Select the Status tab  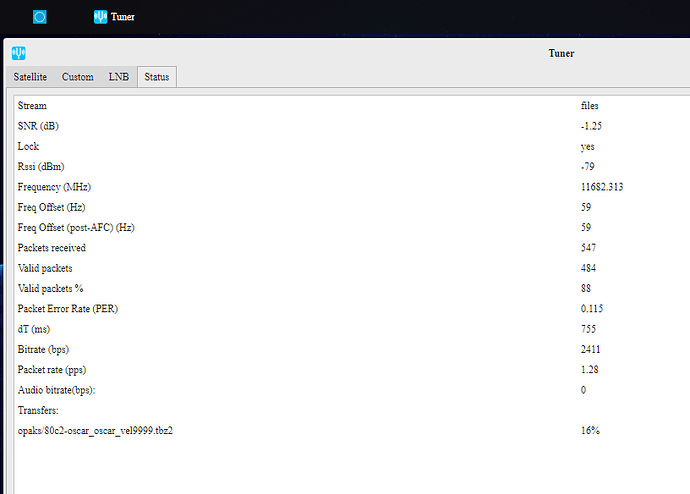[x=157, y=77]
